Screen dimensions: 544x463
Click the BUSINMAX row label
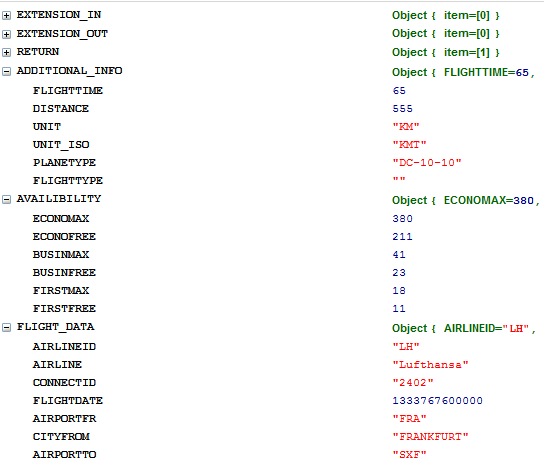pyautogui.click(x=61, y=255)
